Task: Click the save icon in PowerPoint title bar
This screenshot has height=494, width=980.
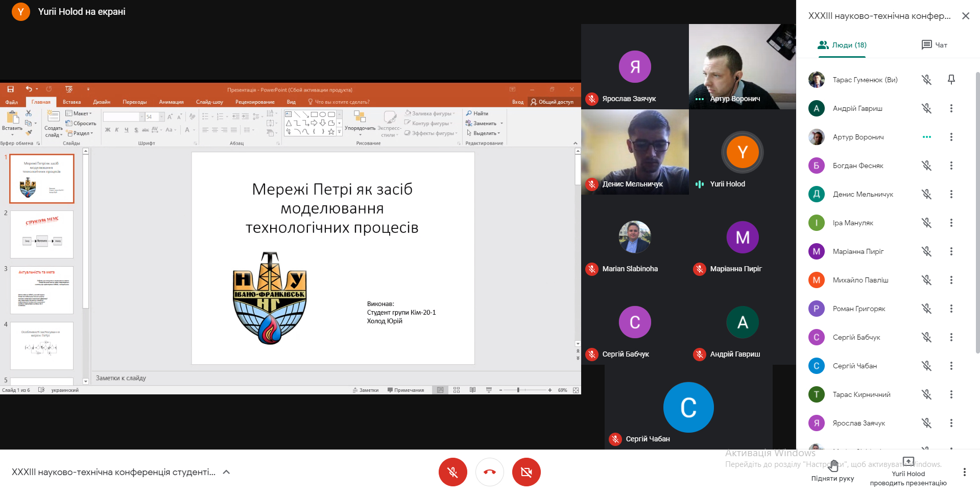Action: click(10, 89)
